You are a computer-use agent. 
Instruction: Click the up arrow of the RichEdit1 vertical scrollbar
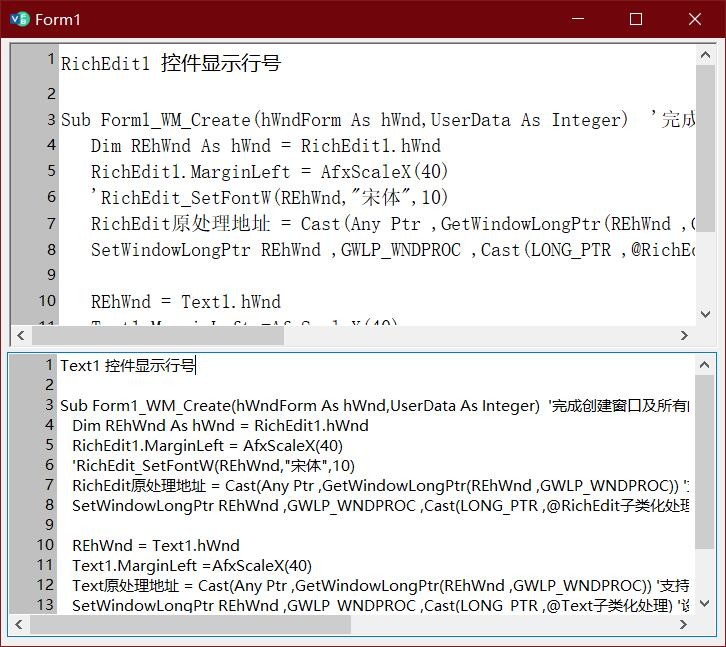coord(705,57)
